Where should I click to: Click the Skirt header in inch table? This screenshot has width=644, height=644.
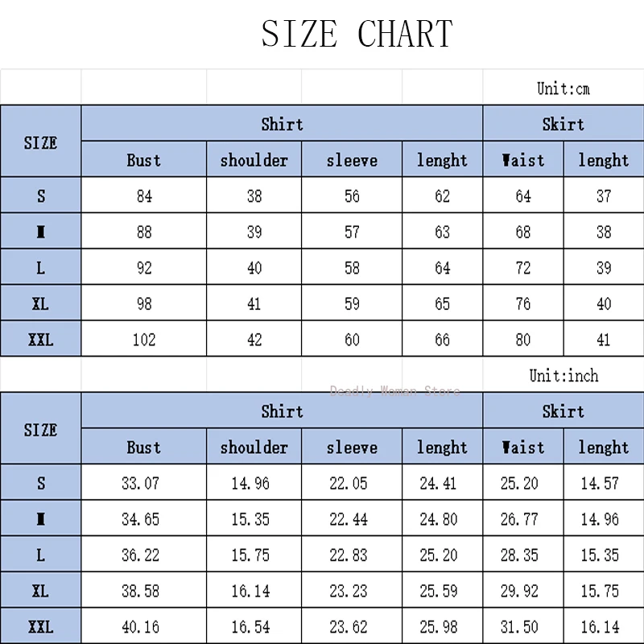click(x=563, y=411)
